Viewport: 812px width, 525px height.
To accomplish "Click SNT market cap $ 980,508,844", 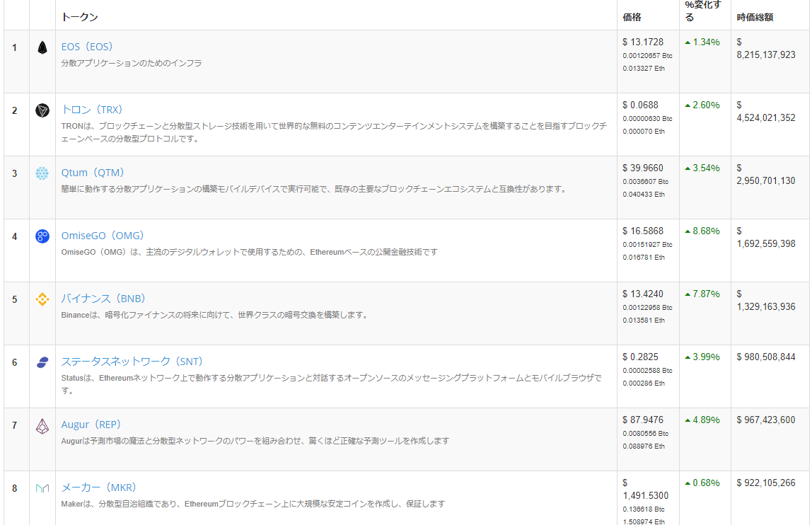I will [x=766, y=357].
